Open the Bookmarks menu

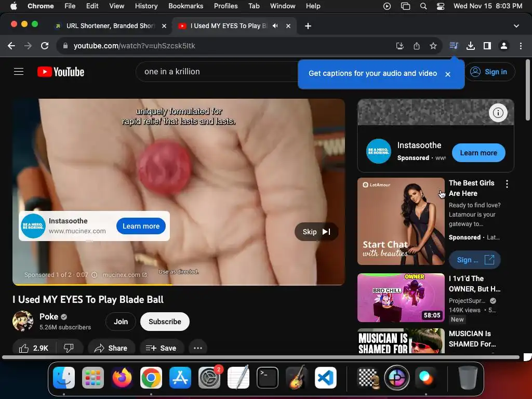(x=185, y=6)
